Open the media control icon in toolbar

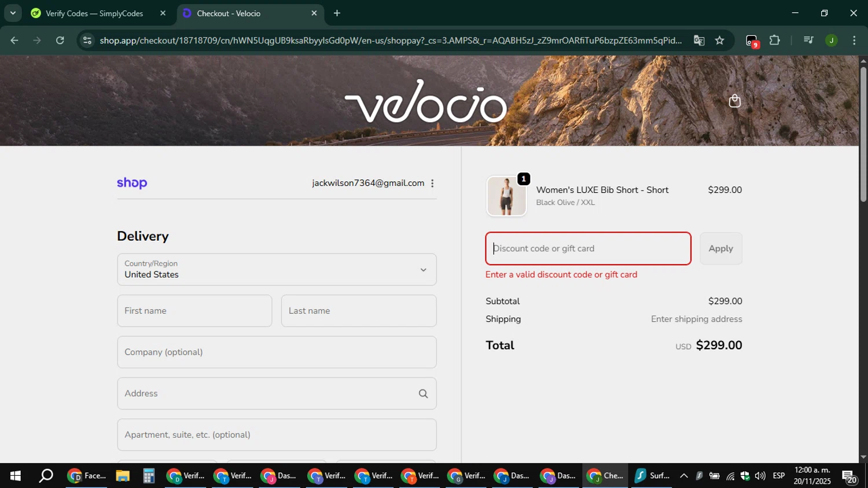pyautogui.click(x=808, y=41)
